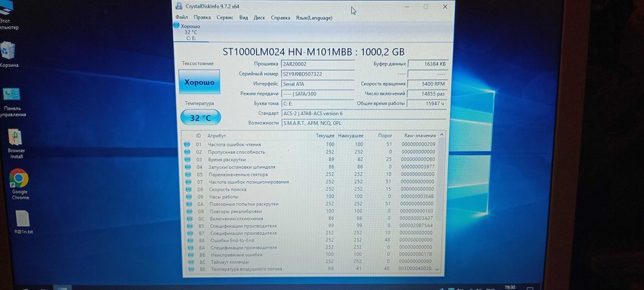Click the taskbar clock showing 19:30
644x290 pixels.
tap(509, 287)
